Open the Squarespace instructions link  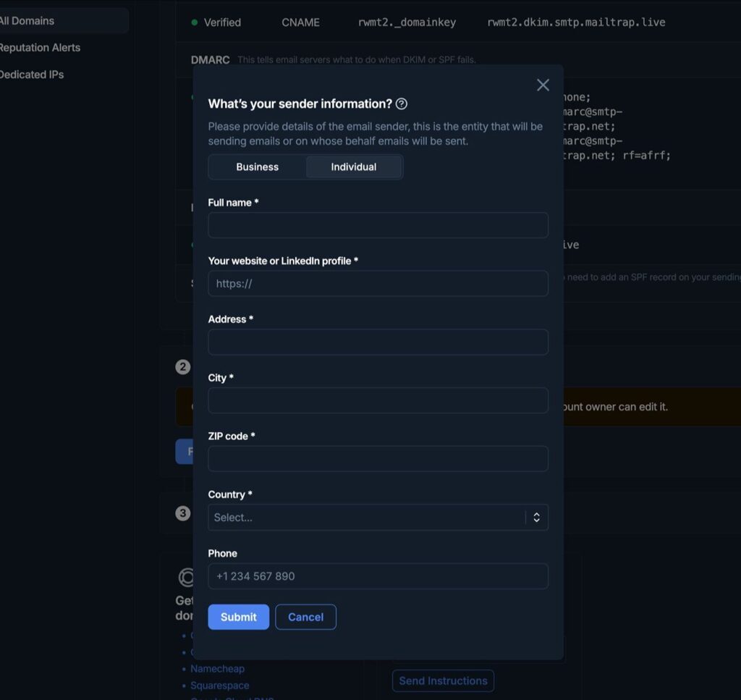pos(220,686)
